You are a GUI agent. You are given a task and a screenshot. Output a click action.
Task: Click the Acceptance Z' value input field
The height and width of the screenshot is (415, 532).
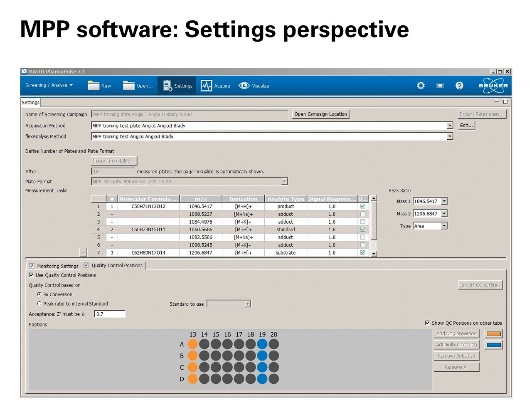(x=110, y=314)
